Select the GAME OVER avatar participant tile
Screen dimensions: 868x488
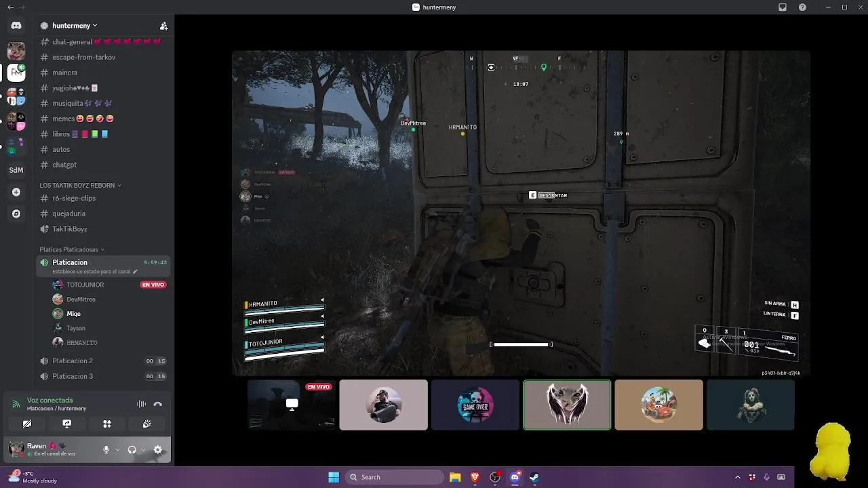click(x=475, y=405)
